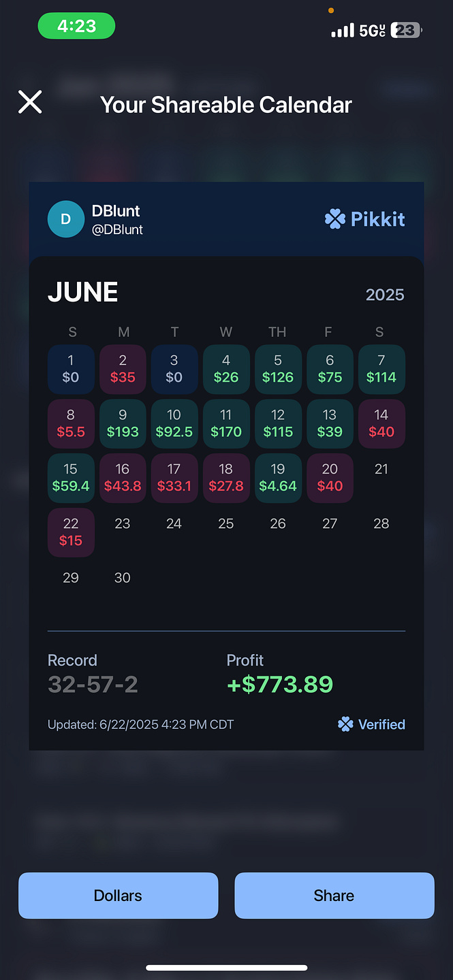Tap the @DBlunt username handle
Screen dimensions: 453x980
click(117, 230)
